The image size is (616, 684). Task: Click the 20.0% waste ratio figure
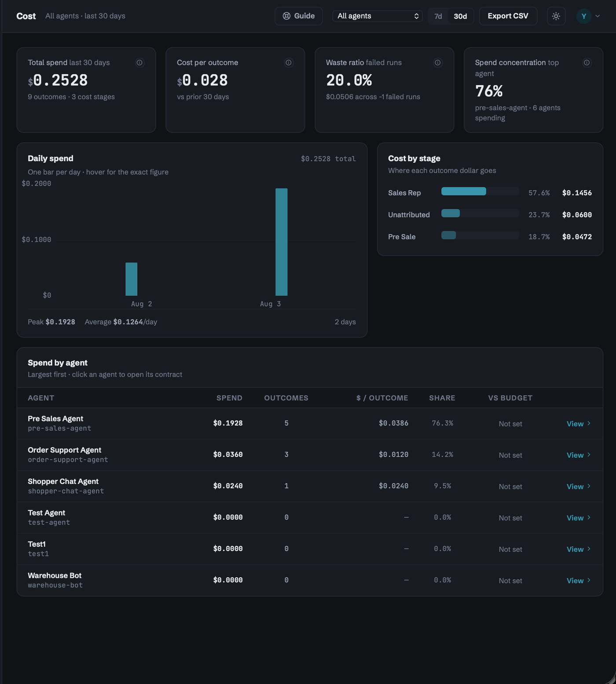coord(349,80)
